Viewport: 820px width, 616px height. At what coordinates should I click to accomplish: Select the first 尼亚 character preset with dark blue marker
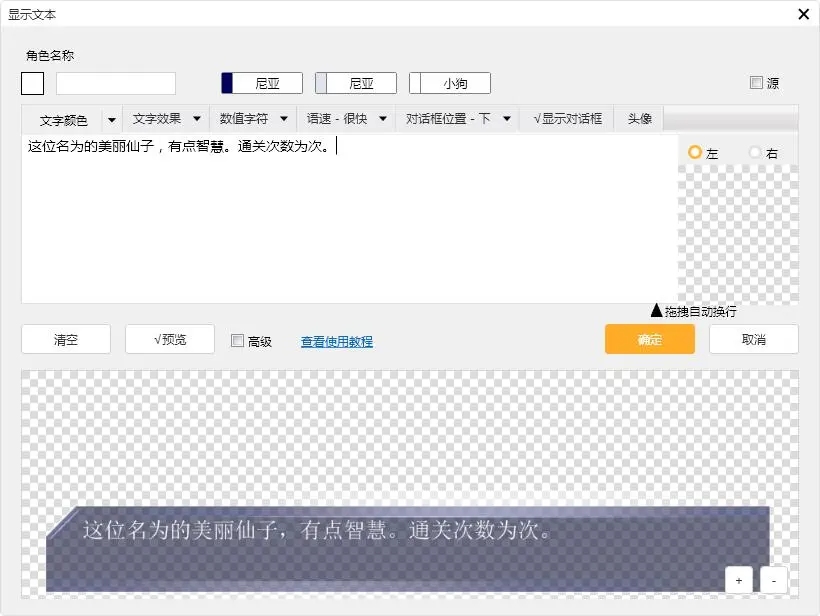point(262,83)
